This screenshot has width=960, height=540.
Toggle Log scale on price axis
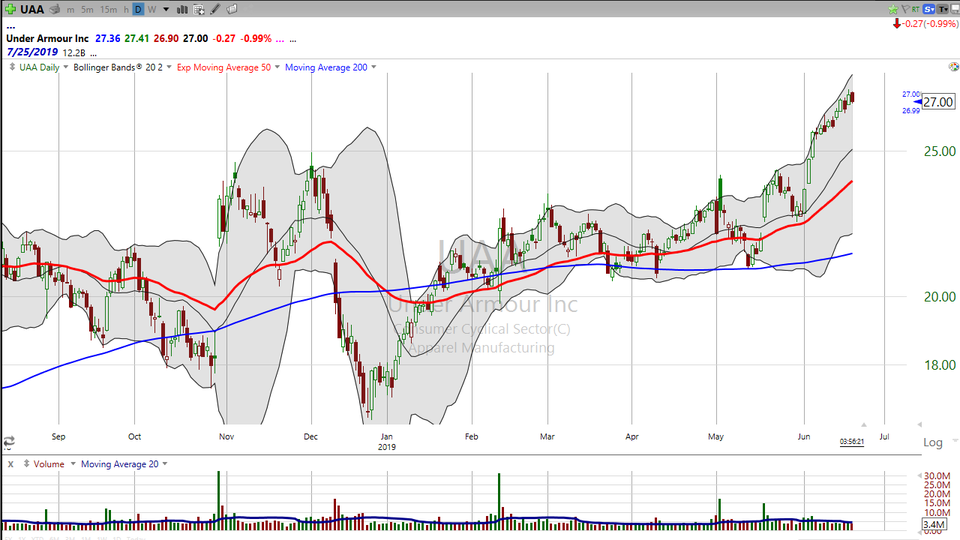[x=932, y=442]
